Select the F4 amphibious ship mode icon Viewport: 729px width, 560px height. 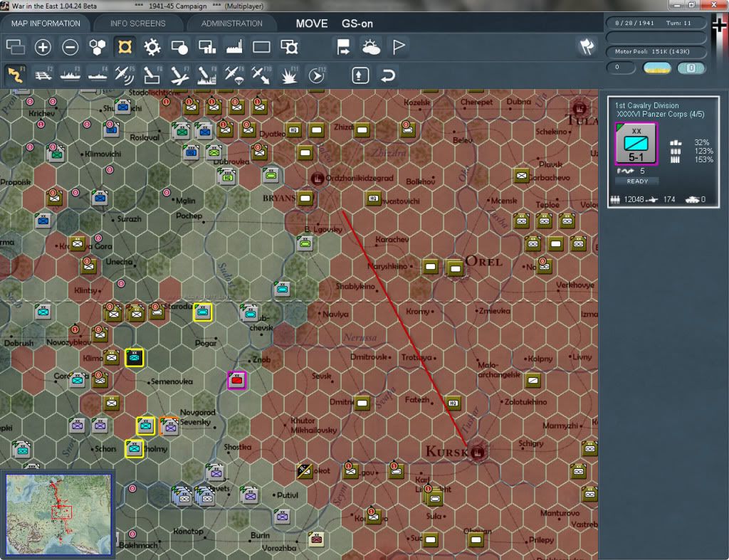click(x=98, y=75)
